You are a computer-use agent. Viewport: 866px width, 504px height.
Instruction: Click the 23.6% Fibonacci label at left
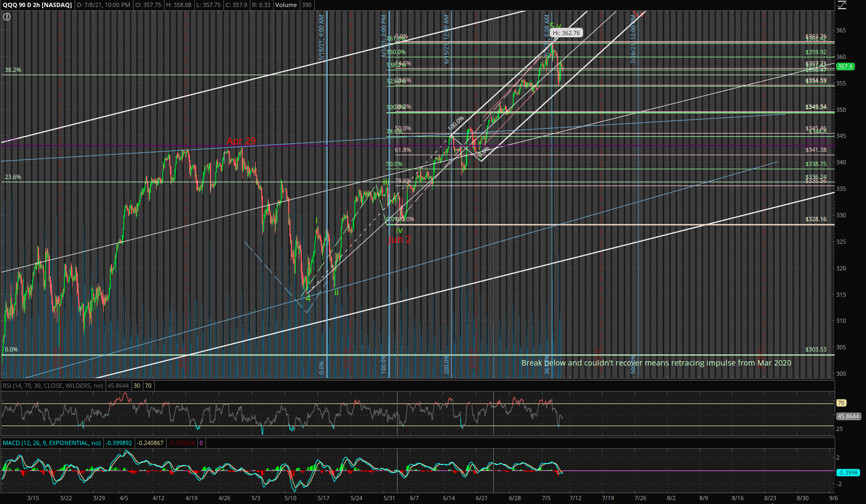13,177
